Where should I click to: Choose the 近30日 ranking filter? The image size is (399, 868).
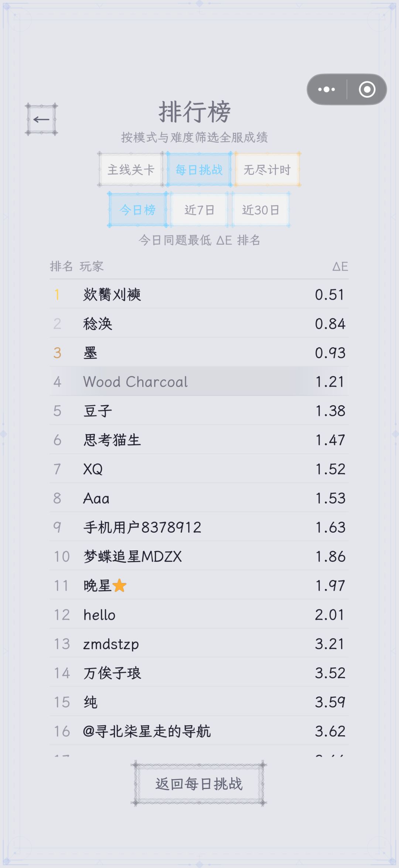tap(260, 210)
